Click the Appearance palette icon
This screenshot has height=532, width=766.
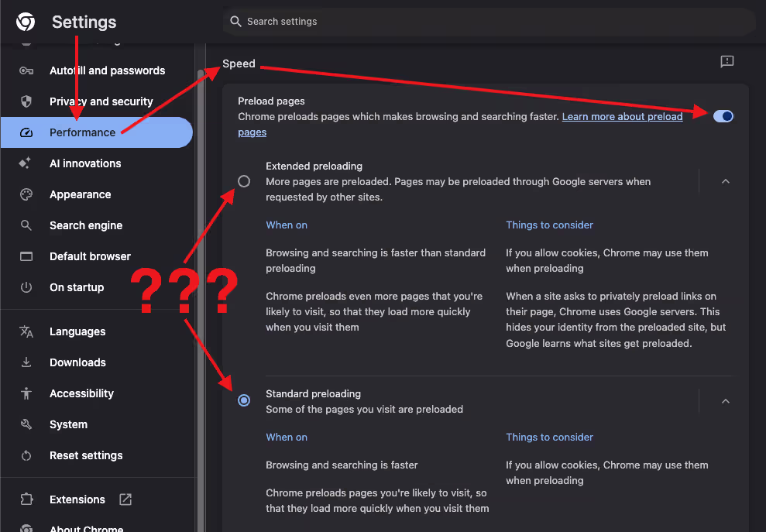tap(26, 194)
